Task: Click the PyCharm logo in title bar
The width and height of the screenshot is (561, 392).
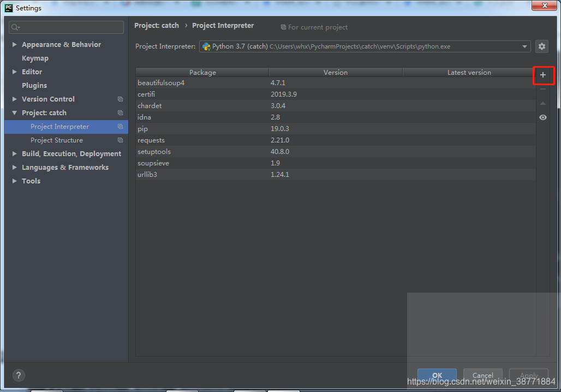Action: 9,8
